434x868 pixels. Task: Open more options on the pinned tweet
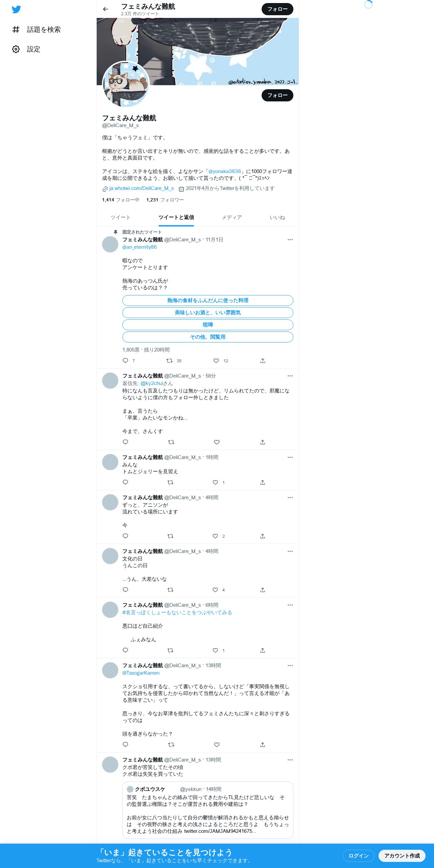click(290, 240)
